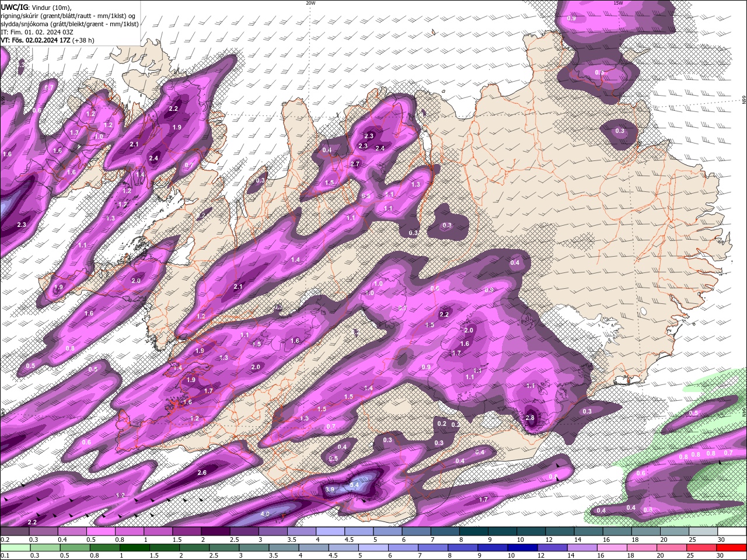The height and width of the screenshot is (560, 747).
Task: Click the "UWC/IG: Vindur (10m)" title text
Action: pos(36,7)
